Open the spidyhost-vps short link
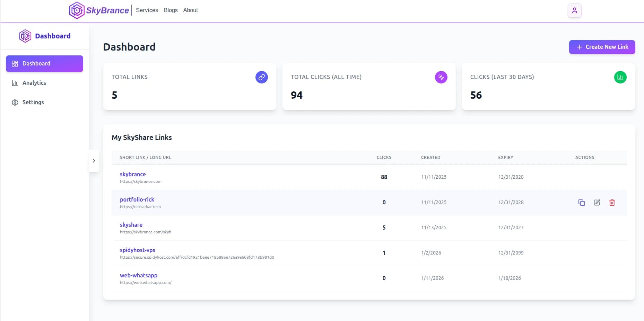The width and height of the screenshot is (644, 321). [138, 250]
